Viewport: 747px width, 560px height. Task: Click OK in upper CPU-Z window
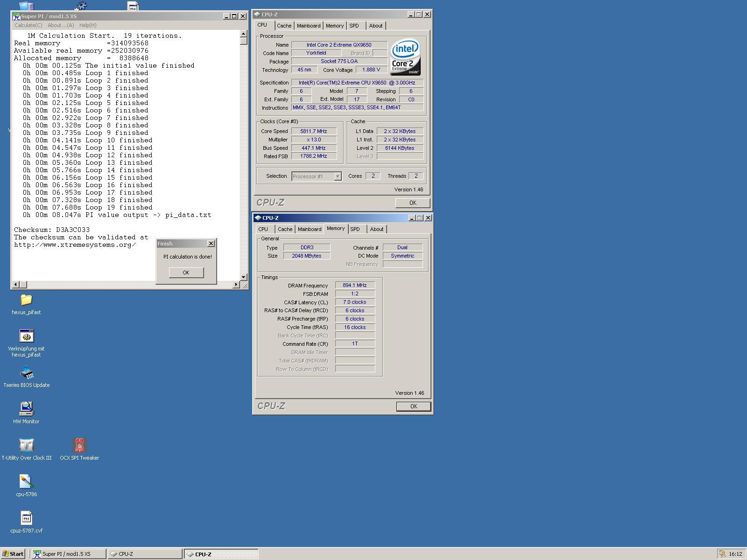413,203
